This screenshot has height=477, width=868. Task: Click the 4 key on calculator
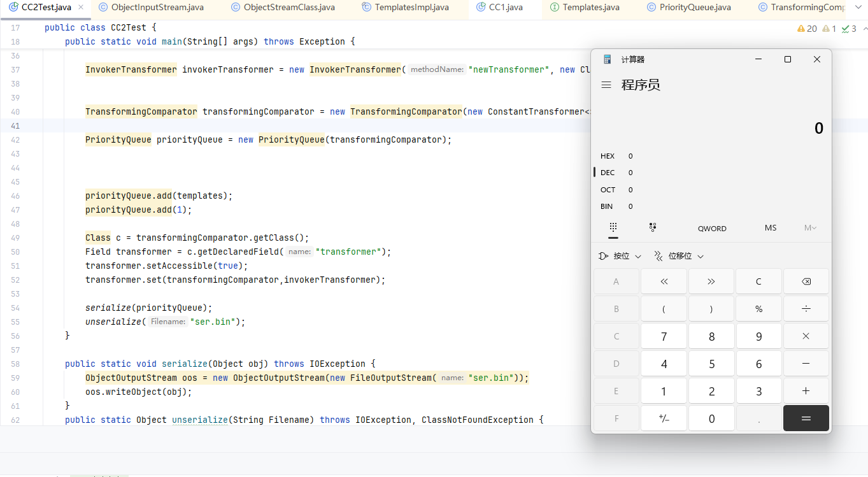664,364
